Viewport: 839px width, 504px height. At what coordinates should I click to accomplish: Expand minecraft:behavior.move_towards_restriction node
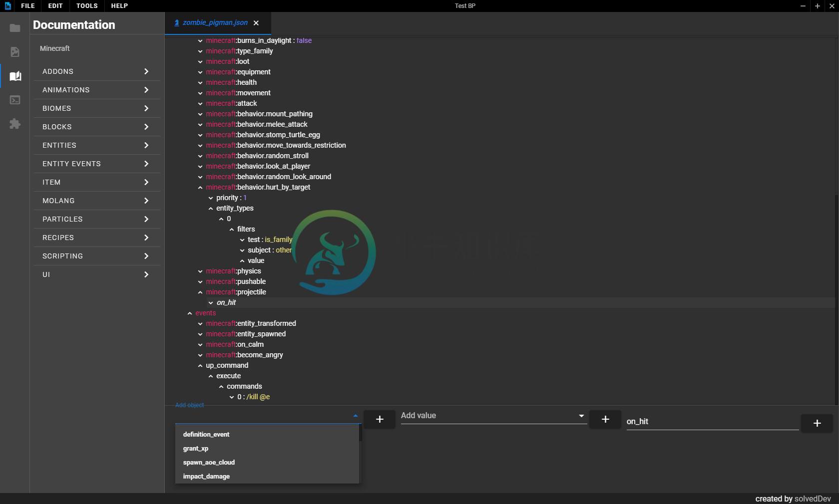coord(200,146)
